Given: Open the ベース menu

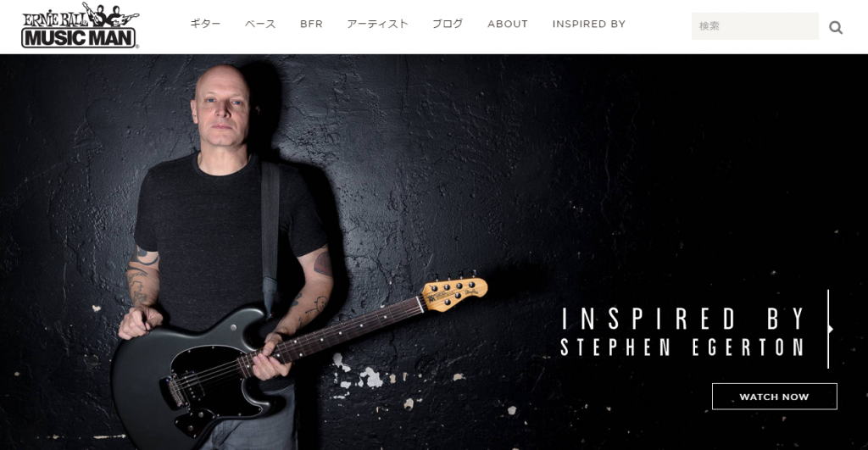Looking at the screenshot, I should pos(260,24).
